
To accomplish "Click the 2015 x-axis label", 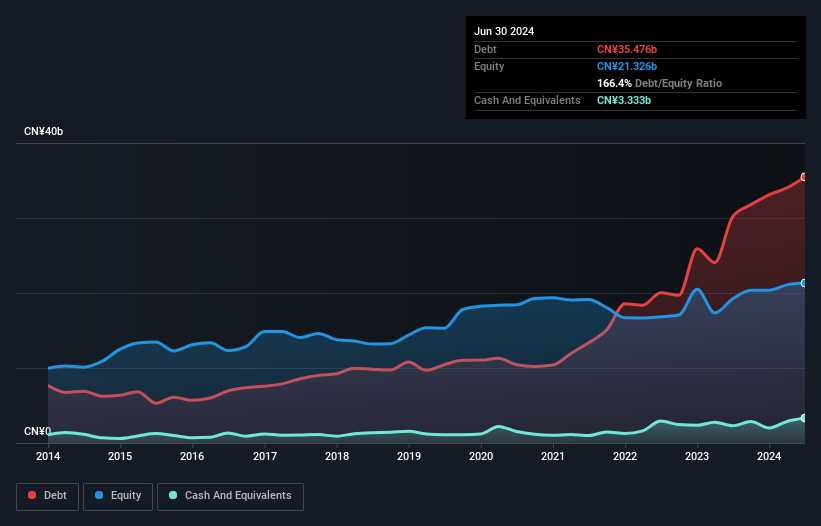I will pos(120,456).
